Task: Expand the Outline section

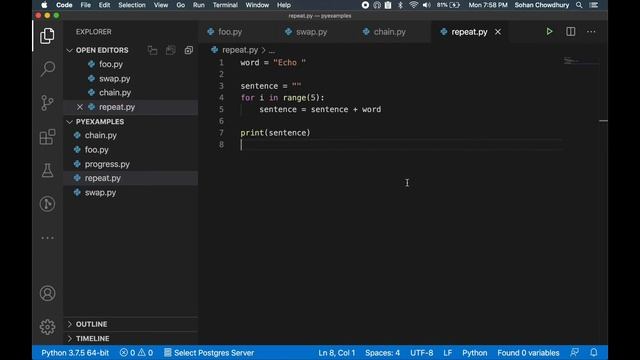Action: click(x=69, y=324)
